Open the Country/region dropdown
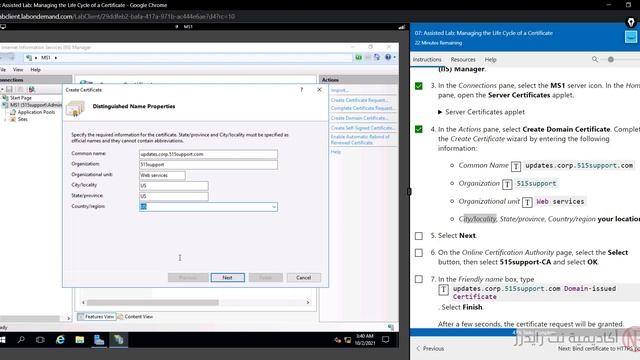Viewport: 640px width, 360px height. 274,207
